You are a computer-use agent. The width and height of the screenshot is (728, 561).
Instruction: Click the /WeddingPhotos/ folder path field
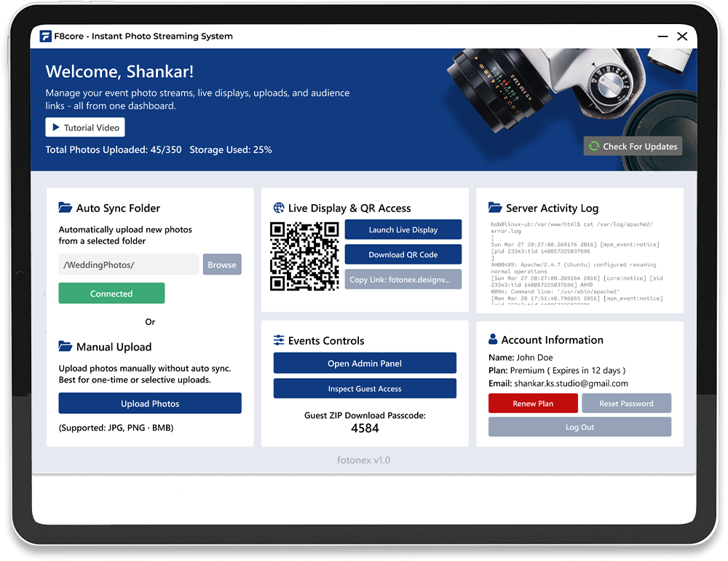(x=128, y=264)
